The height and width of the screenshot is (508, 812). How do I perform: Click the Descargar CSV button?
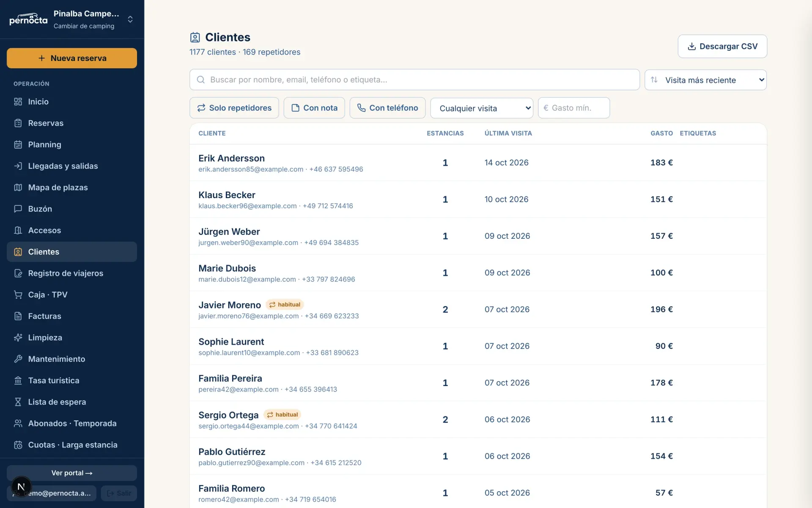[722, 46]
